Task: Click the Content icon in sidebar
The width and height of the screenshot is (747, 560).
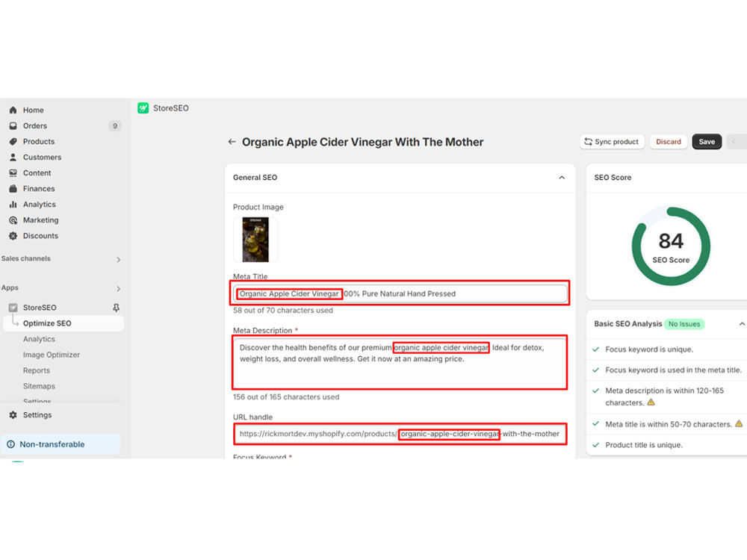Action: [x=13, y=173]
